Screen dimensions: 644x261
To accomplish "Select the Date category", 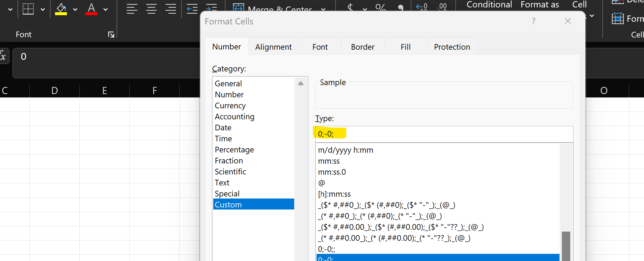I will coord(254,127).
